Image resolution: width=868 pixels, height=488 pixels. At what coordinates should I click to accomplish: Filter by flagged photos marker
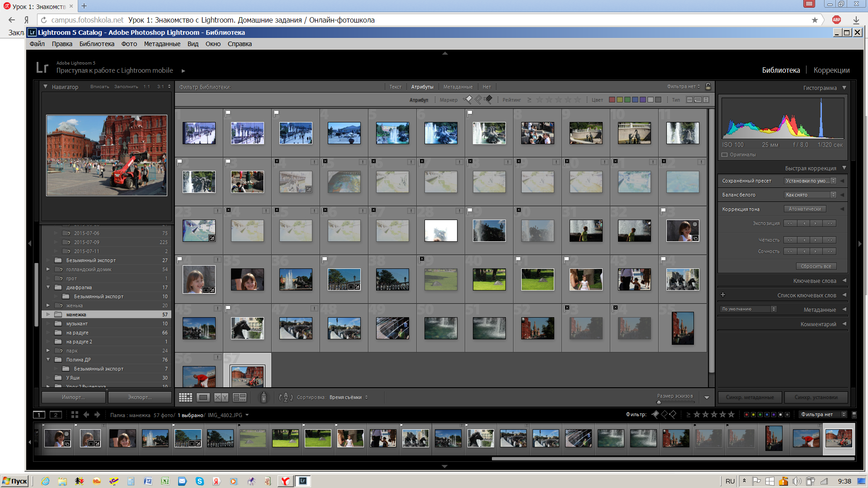[468, 99]
